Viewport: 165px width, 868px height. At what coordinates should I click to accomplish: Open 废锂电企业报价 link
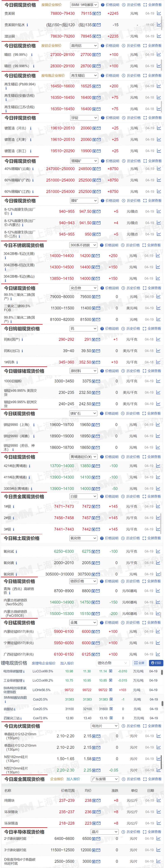[44, 663]
